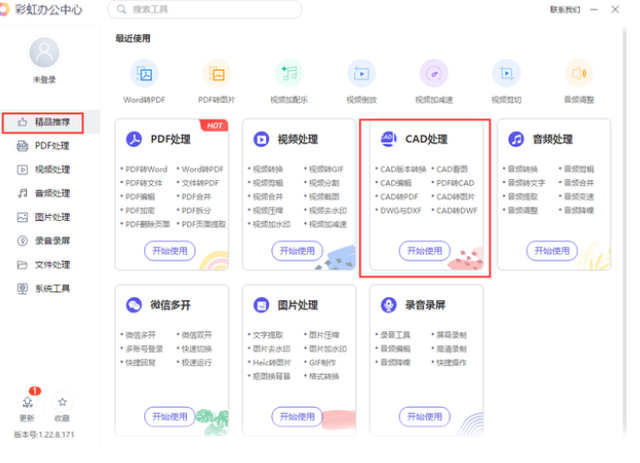Open the PDF转图片 recent tool icon
This screenshot has width=640, height=463.
[x=217, y=74]
